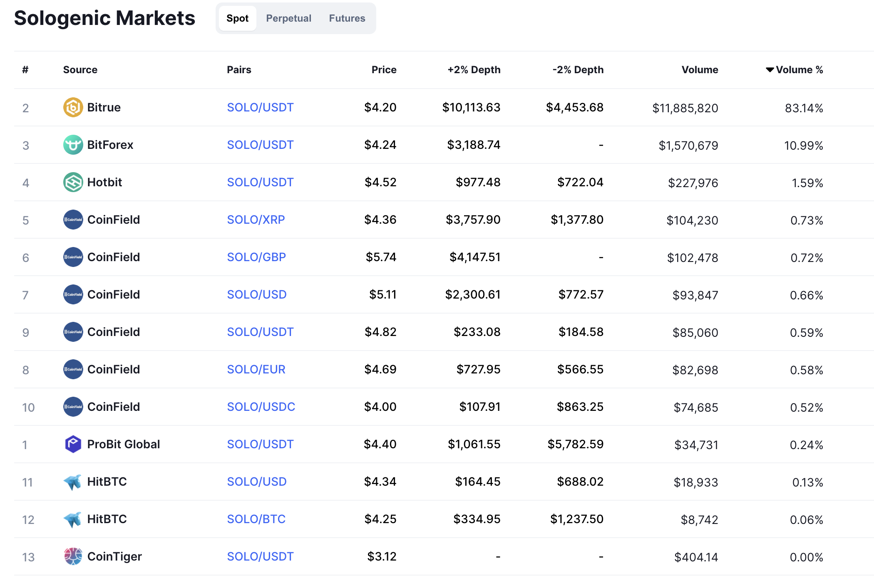The height and width of the screenshot is (588, 874).
Task: Click the Hotbit source name
Action: [x=104, y=182]
